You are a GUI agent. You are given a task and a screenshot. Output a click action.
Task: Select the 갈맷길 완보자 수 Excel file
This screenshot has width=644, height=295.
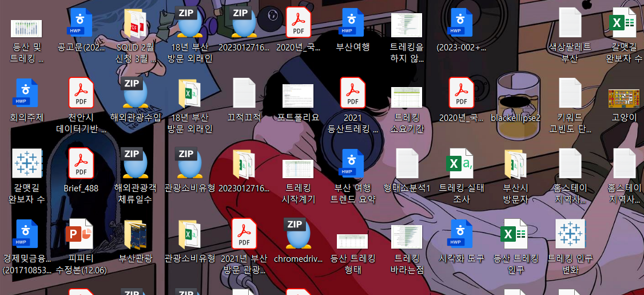[x=624, y=23]
